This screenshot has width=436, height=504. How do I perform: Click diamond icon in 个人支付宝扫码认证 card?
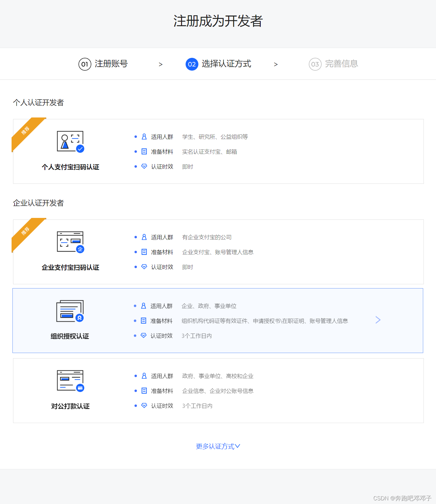(x=144, y=166)
